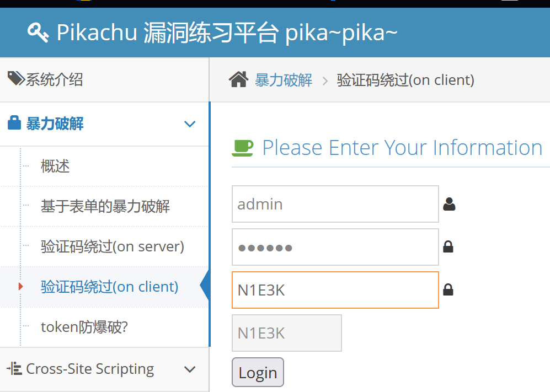The height and width of the screenshot is (392, 550).
Task: Click into the password field
Action: click(335, 247)
